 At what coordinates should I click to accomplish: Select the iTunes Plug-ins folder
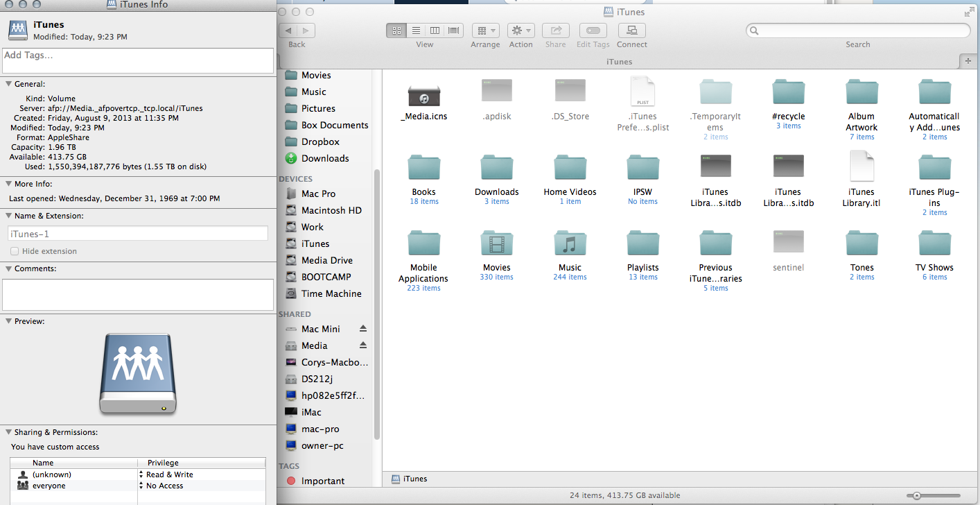tap(935, 169)
